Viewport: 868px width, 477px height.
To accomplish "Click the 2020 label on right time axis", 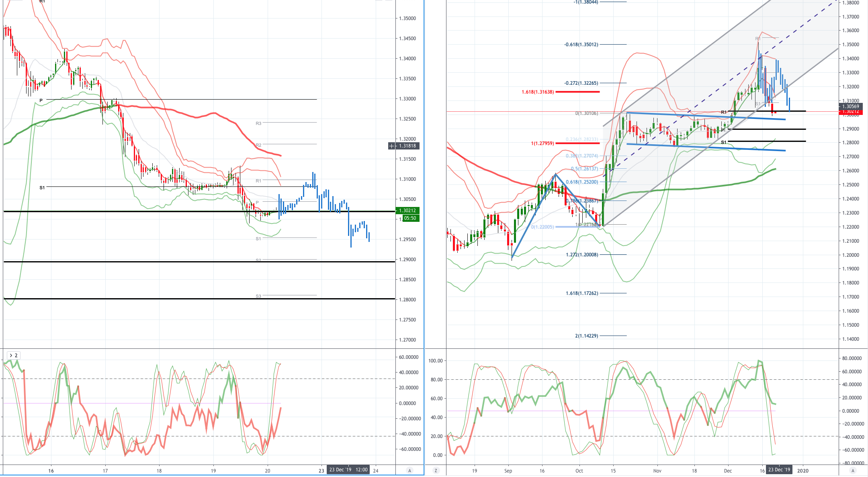I will [803, 471].
